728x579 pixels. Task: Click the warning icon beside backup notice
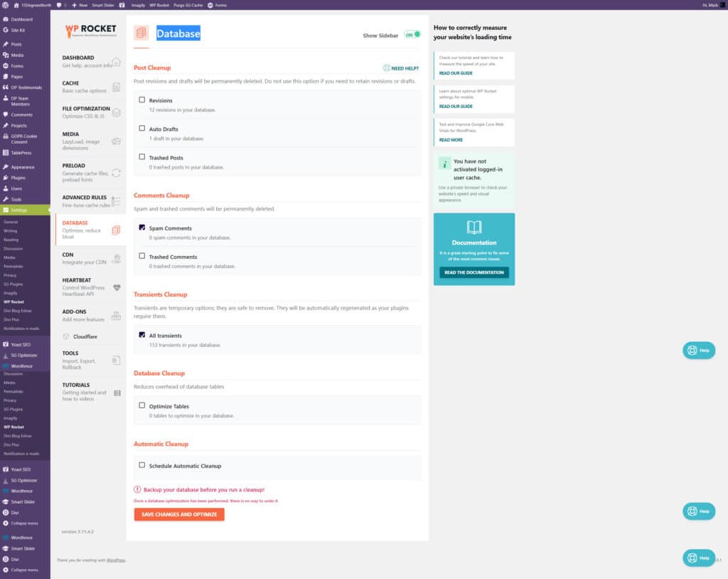[x=137, y=489]
